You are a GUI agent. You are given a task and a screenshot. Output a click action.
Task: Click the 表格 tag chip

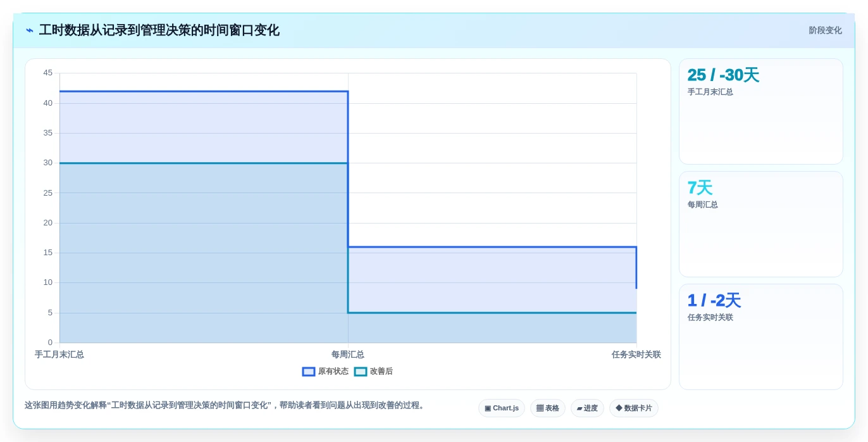(x=548, y=408)
